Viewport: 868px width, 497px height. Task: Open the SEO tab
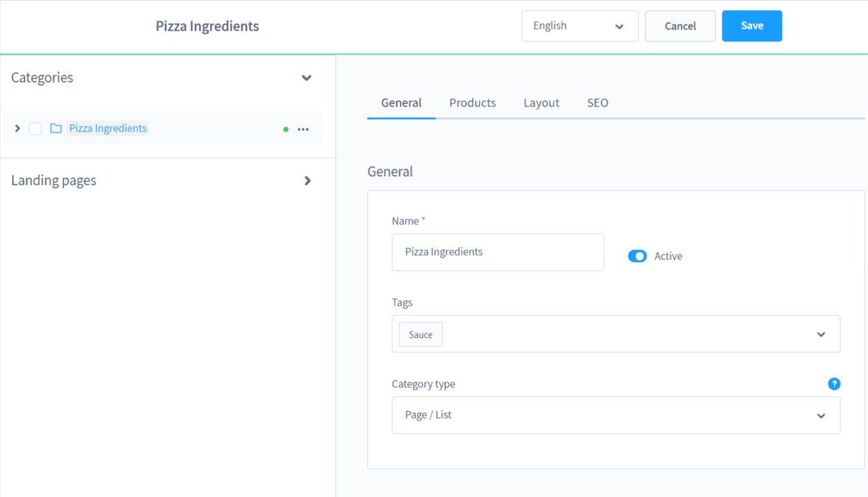(x=597, y=102)
